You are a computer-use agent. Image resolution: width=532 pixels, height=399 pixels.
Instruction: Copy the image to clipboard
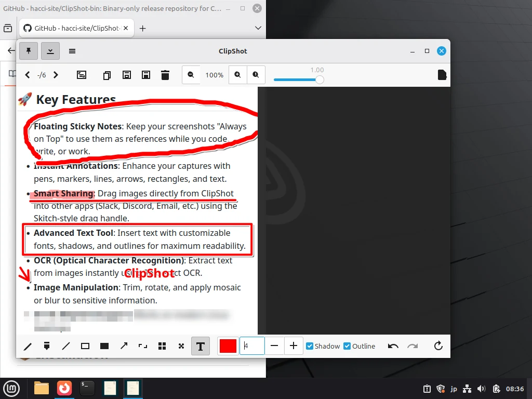pyautogui.click(x=107, y=75)
